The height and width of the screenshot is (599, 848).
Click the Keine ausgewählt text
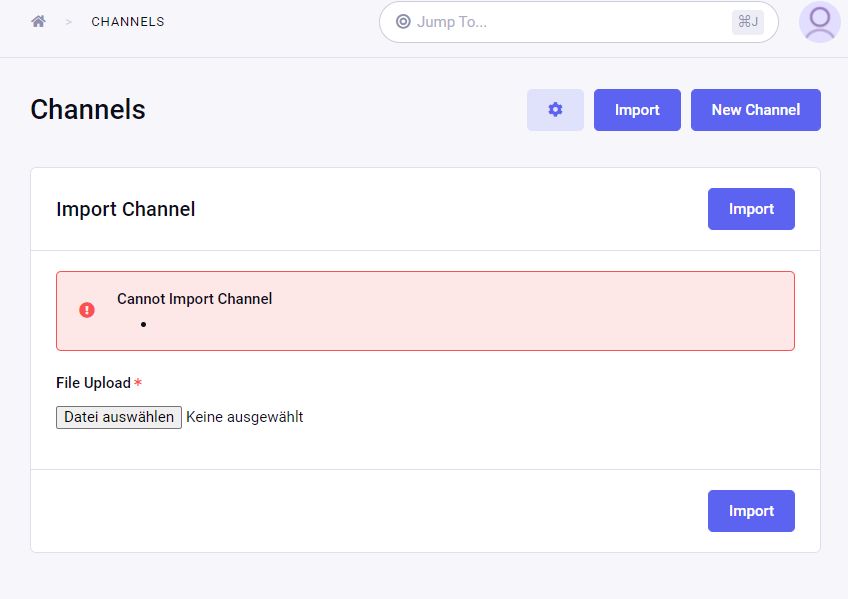(x=245, y=417)
